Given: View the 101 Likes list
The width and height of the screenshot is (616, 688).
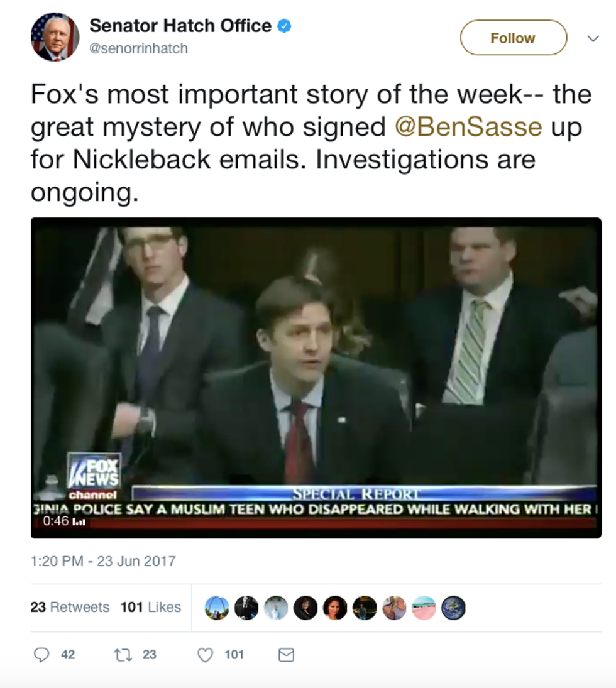Looking at the screenshot, I should [151, 608].
